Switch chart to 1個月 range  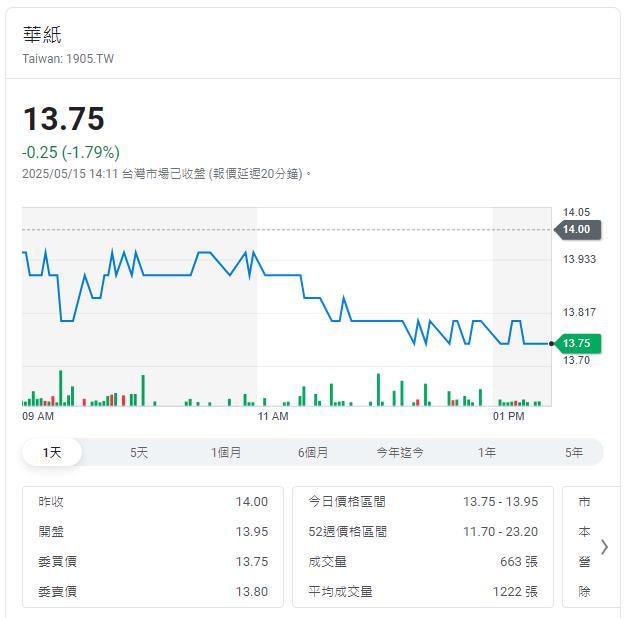point(226,452)
